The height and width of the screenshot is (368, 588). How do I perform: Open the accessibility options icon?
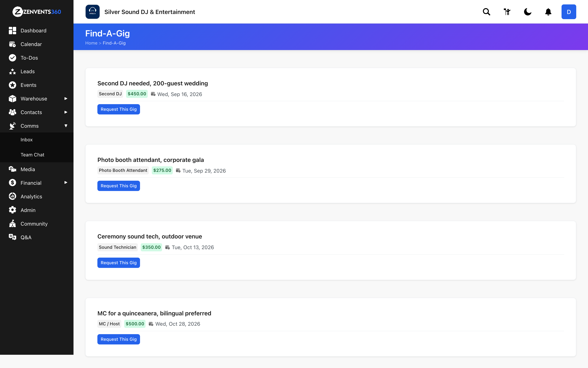tap(507, 12)
